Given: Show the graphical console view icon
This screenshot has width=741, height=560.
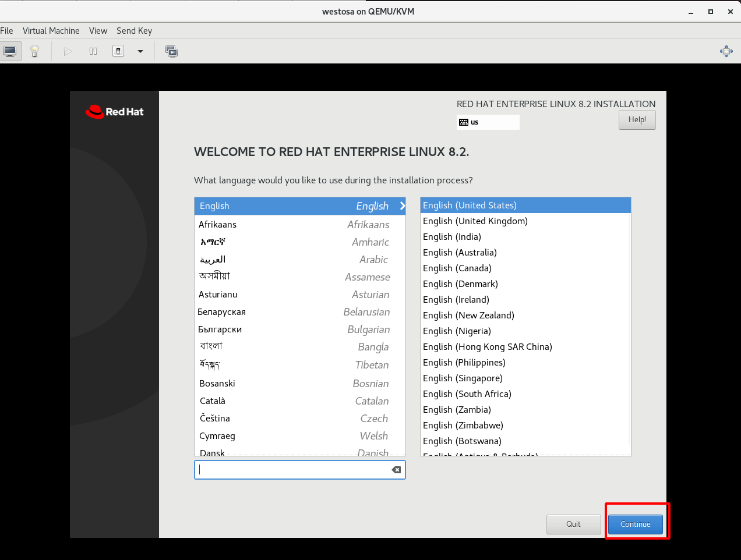Looking at the screenshot, I should (x=10, y=51).
